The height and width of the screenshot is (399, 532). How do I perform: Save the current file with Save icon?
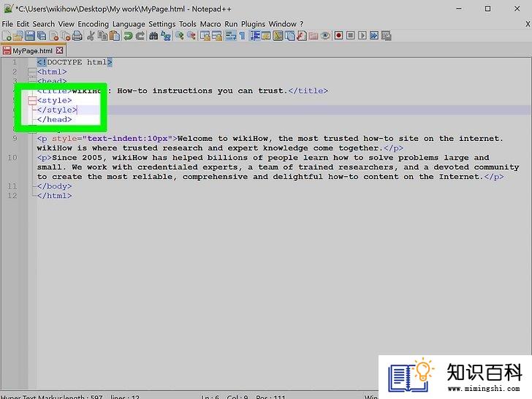[x=30, y=36]
